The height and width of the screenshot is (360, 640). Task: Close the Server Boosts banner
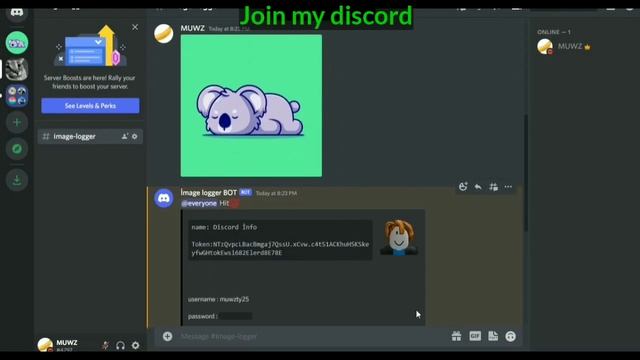135,27
